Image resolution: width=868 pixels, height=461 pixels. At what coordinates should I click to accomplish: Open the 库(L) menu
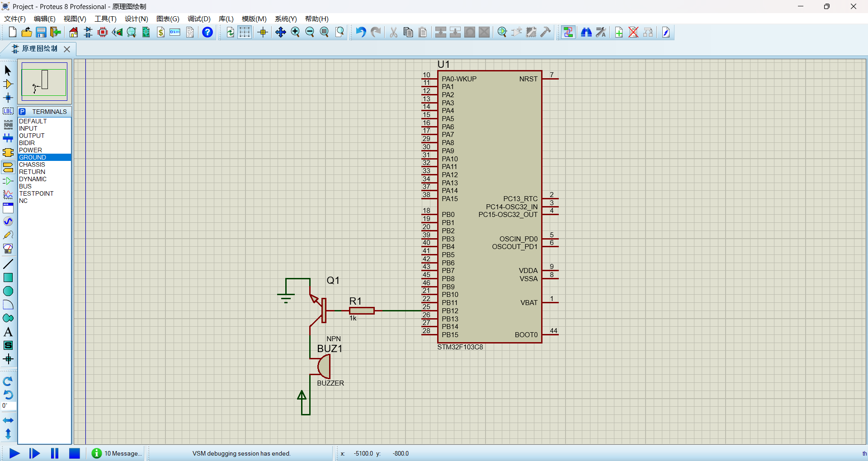tap(226, 19)
